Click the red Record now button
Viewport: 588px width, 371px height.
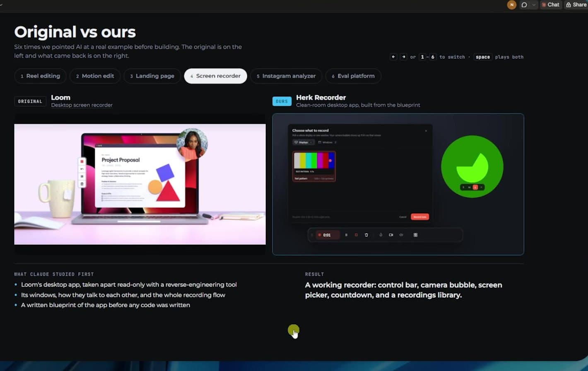pos(419,217)
